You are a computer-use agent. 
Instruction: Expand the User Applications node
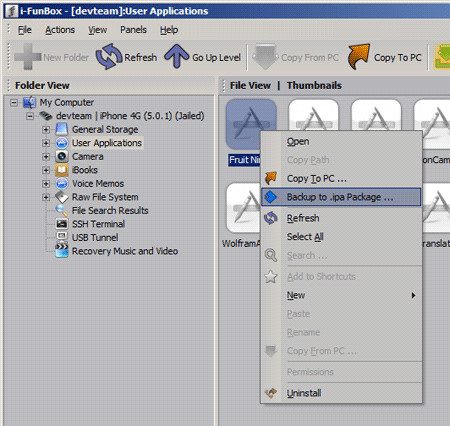(x=46, y=143)
